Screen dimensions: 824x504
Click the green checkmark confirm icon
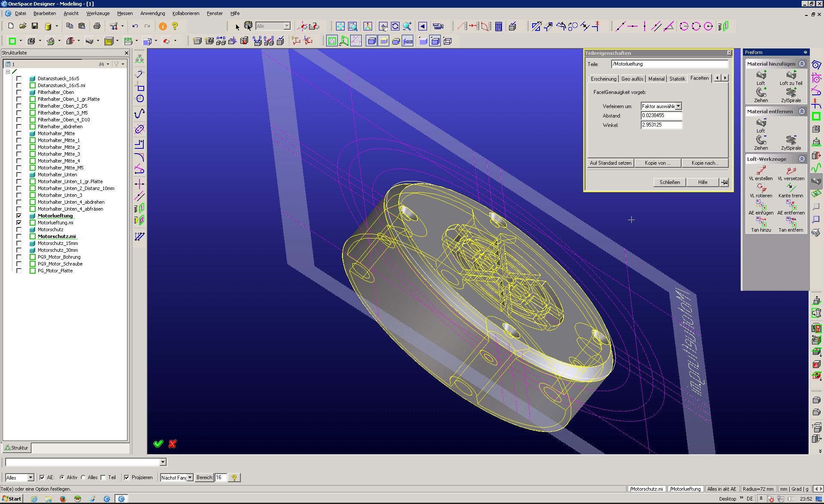[158, 444]
